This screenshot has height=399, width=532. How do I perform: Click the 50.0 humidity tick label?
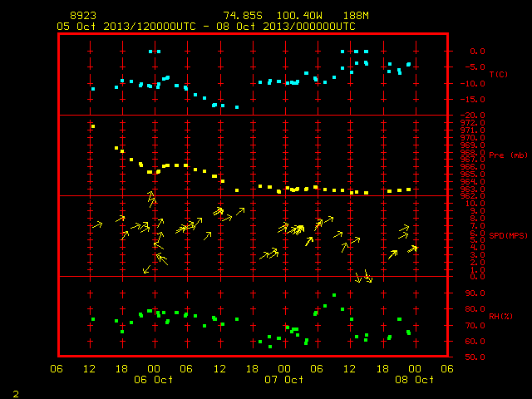(475, 357)
